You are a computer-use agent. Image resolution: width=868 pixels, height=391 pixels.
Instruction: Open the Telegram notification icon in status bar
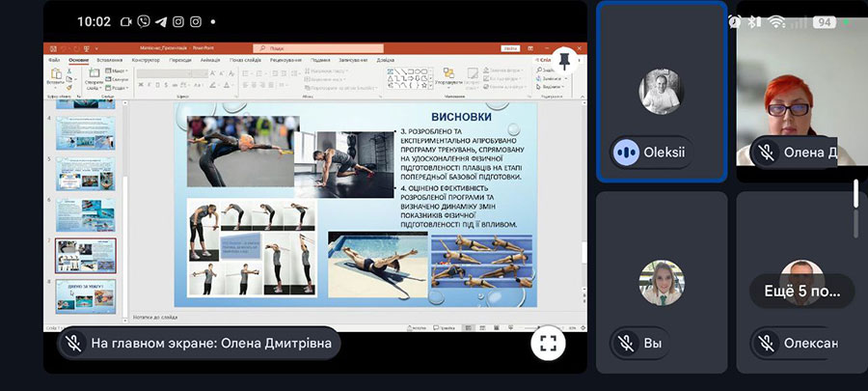point(160,21)
